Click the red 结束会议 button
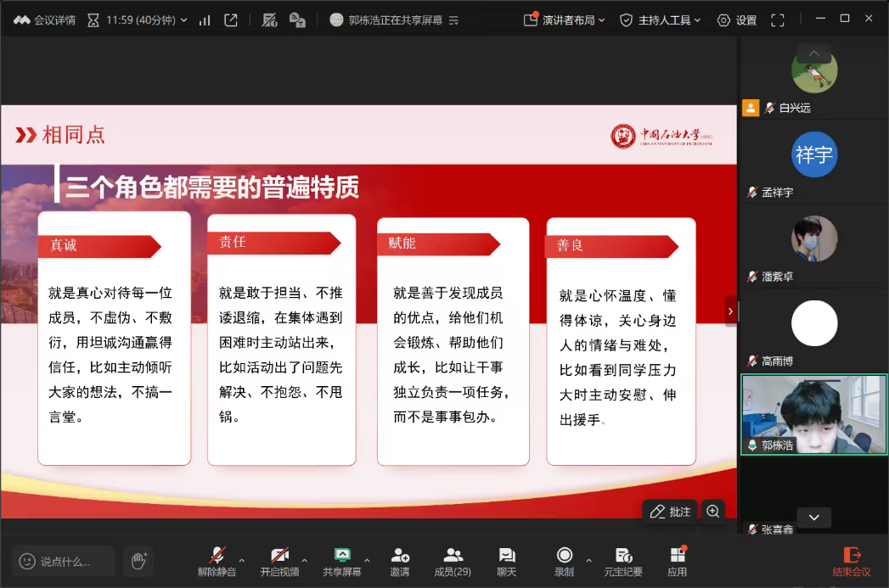Image resolution: width=889 pixels, height=588 pixels. coord(852,561)
